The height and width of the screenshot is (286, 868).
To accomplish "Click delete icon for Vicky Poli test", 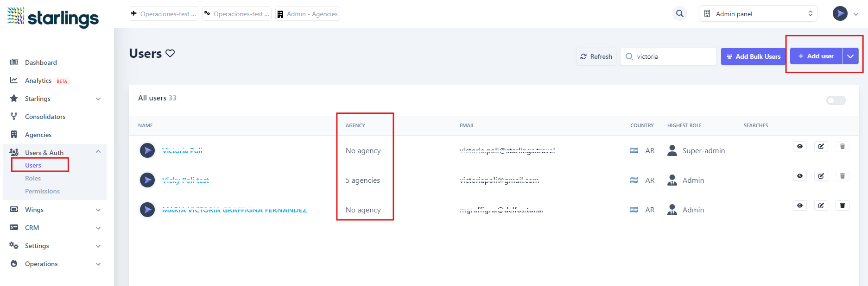I will pos(842,176).
